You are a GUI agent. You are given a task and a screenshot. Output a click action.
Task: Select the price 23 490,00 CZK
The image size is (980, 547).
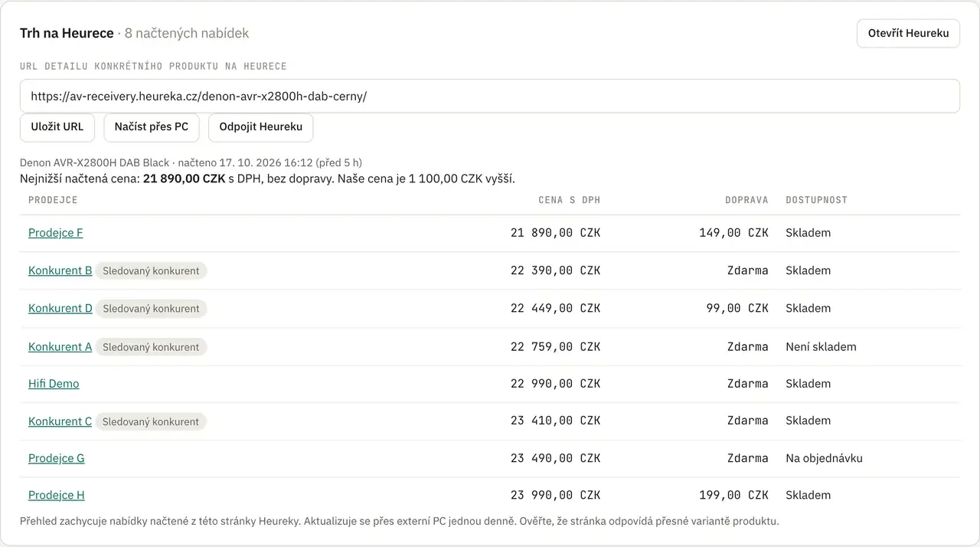click(x=556, y=458)
